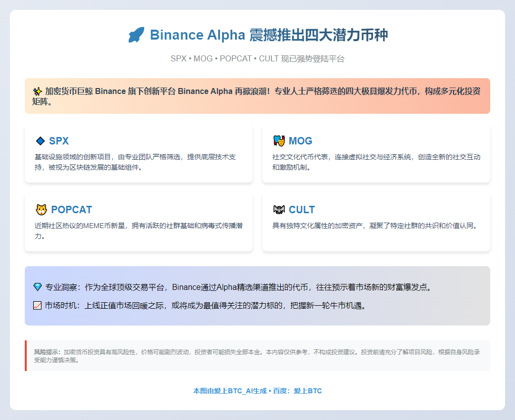Select the MOG card heading

[301, 141]
